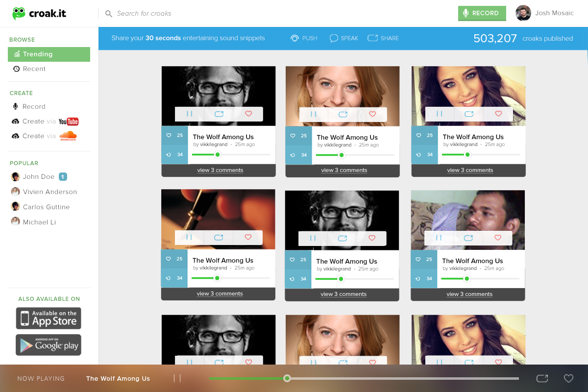Toggle the heart on the man-on-sofa card
Screen dimensions: 588x392
(498, 238)
